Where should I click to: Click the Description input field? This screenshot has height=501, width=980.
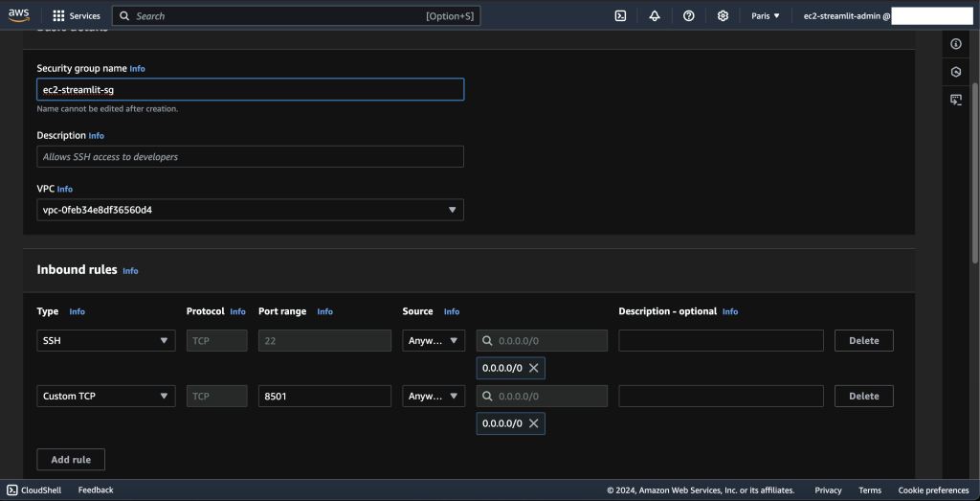(250, 156)
